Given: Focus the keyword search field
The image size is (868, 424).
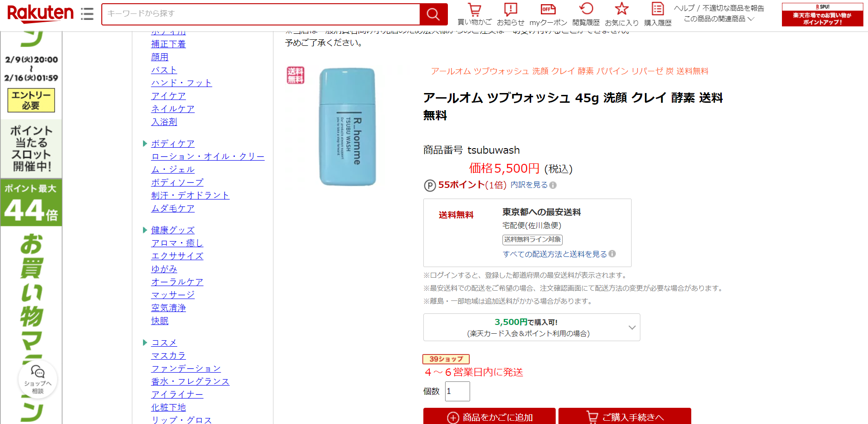Looking at the screenshot, I should [x=260, y=14].
